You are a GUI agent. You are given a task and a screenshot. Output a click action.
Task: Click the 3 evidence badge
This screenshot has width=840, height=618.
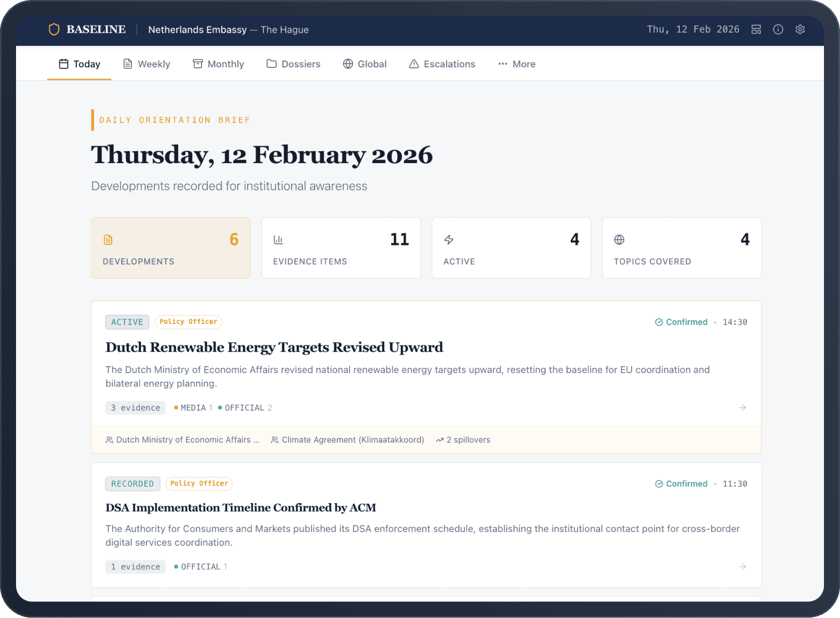tap(136, 408)
